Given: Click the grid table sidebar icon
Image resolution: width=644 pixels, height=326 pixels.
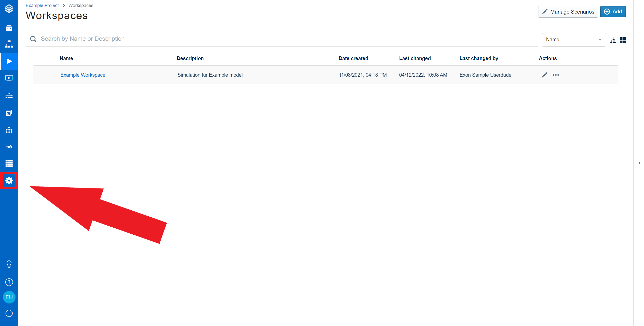Looking at the screenshot, I should coord(9,164).
